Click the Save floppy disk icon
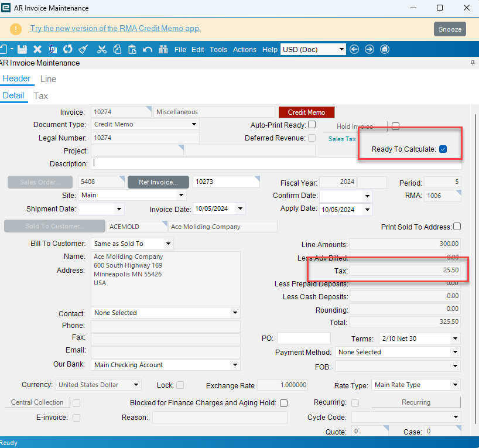The height and width of the screenshot is (448, 479). coord(22,49)
